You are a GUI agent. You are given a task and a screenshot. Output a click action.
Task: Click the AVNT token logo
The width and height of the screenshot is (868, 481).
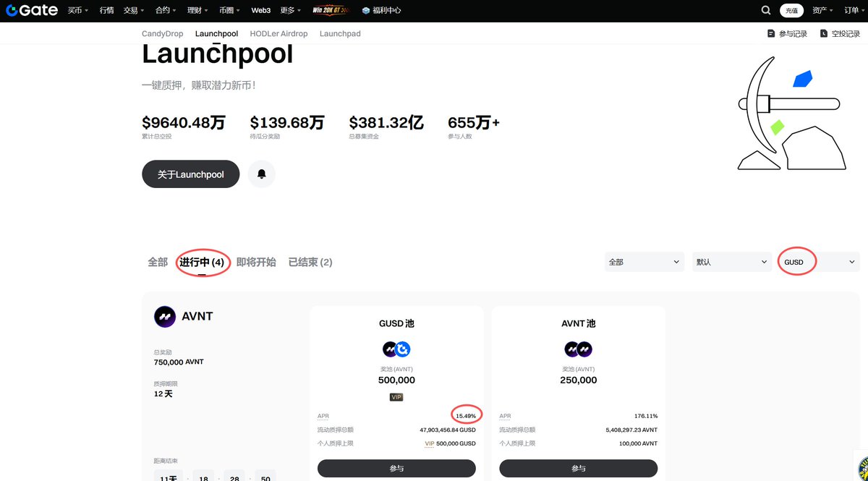pos(165,317)
